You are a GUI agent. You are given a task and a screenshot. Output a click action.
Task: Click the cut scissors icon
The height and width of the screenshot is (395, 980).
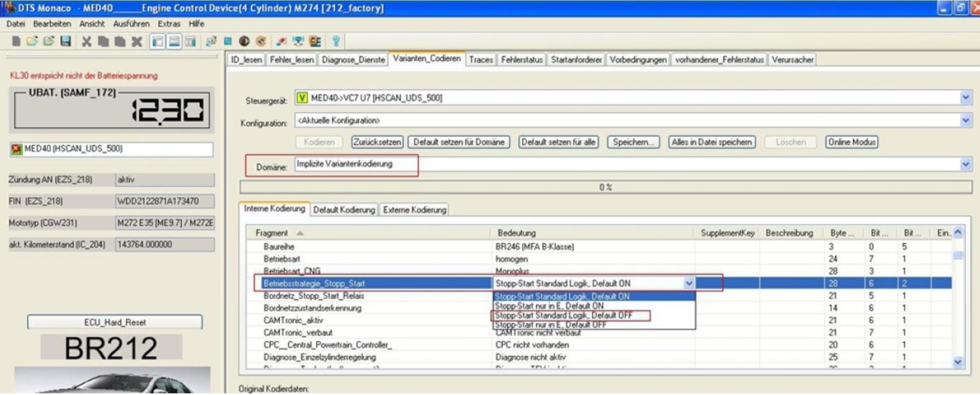point(86,42)
